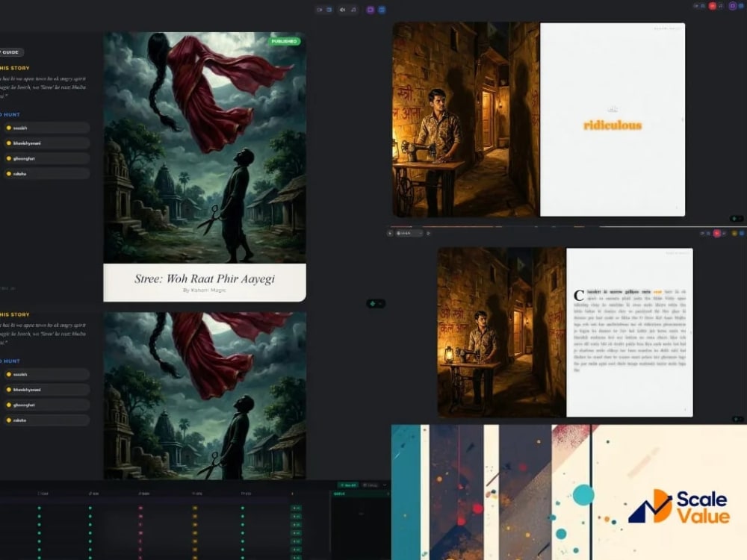Click the green button above the queue panel
This screenshot has height=560, width=747.
click(348, 485)
